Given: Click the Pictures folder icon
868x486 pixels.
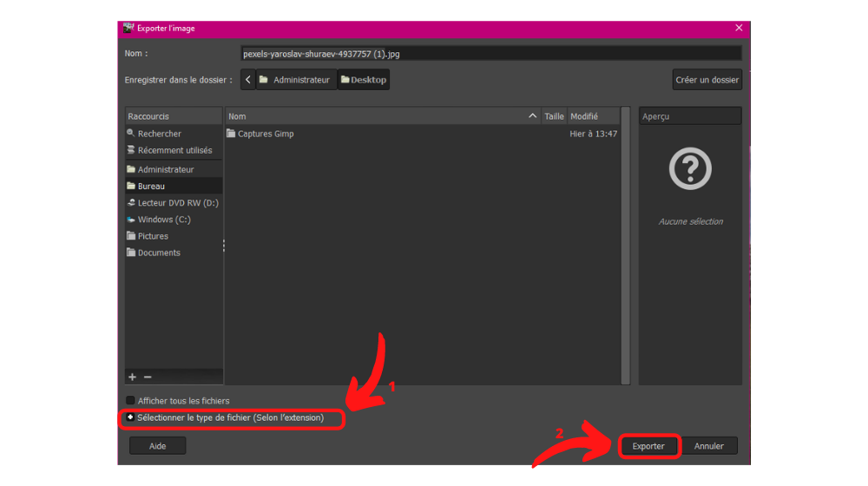Looking at the screenshot, I should coord(131,236).
